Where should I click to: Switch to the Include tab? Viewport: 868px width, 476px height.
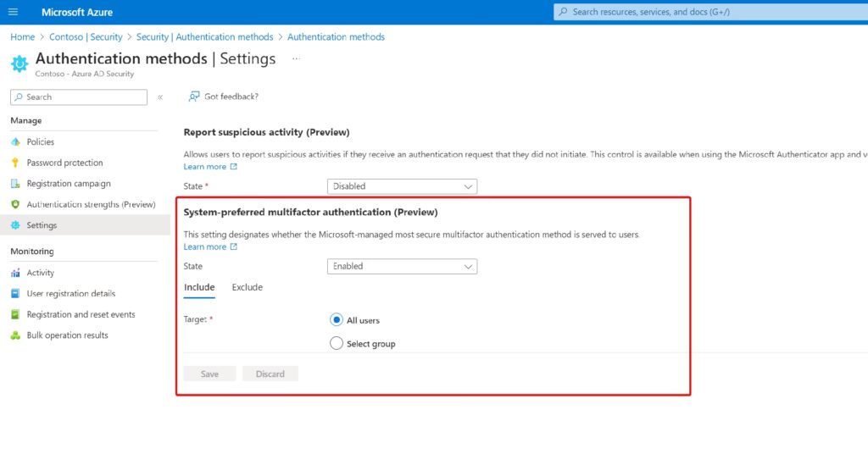[199, 287]
